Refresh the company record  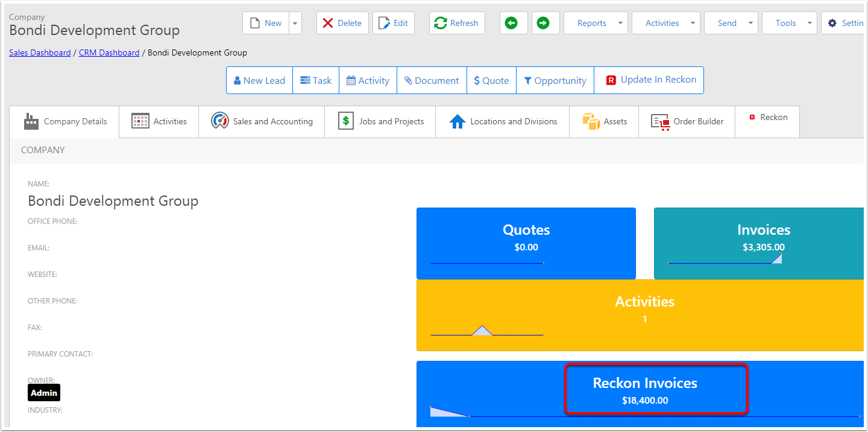click(457, 23)
